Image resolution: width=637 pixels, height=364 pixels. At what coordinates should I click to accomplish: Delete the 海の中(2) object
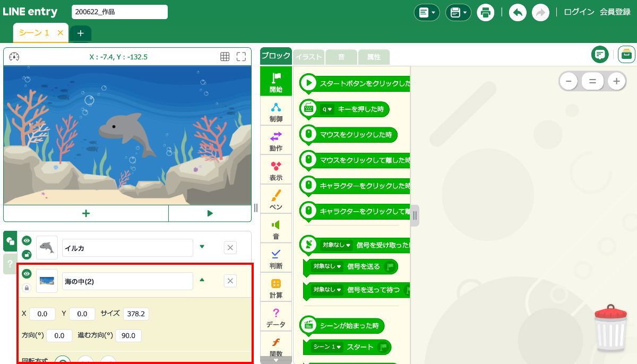click(230, 281)
